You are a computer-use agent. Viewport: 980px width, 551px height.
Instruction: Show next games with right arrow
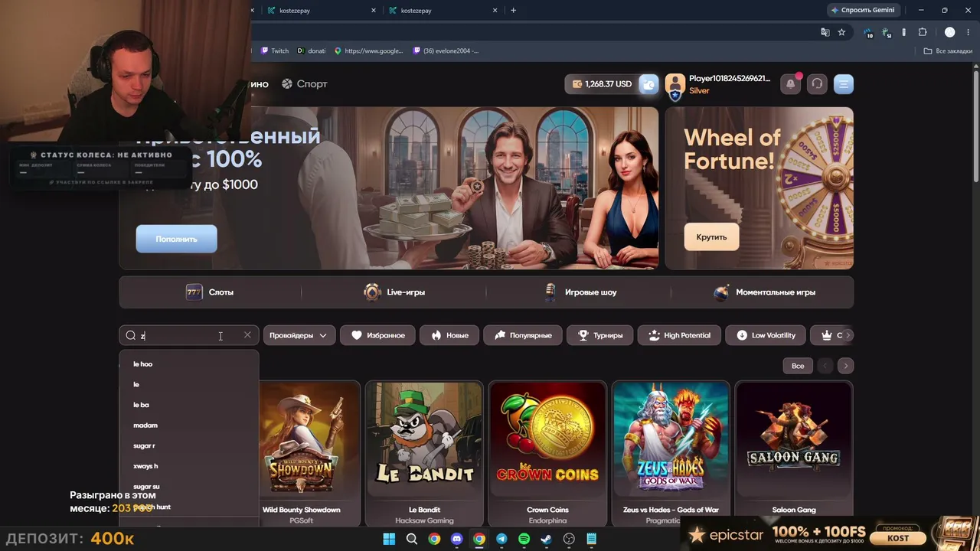pyautogui.click(x=845, y=366)
